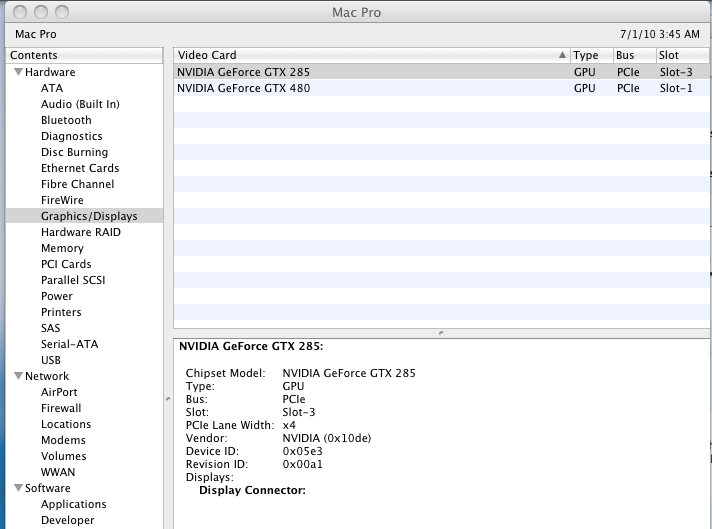Click the Hardware group label

(50, 72)
